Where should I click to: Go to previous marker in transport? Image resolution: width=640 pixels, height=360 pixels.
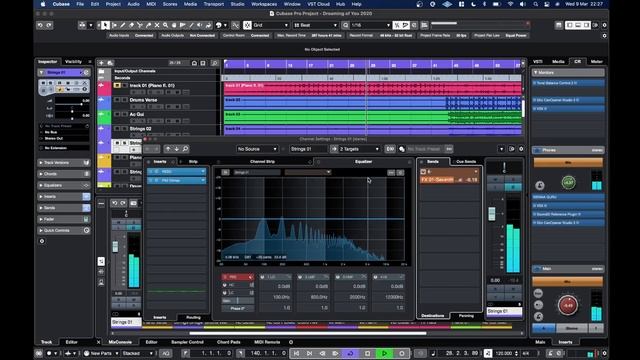coord(296,353)
